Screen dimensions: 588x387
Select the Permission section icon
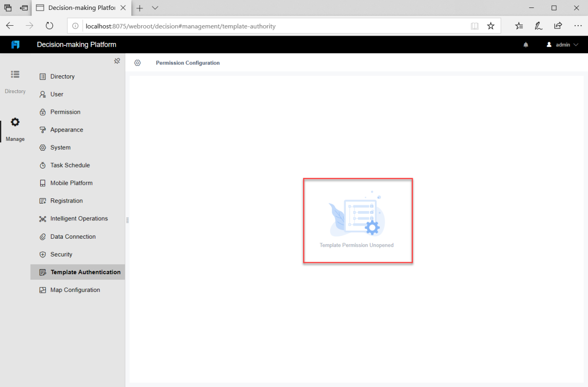[x=42, y=112]
